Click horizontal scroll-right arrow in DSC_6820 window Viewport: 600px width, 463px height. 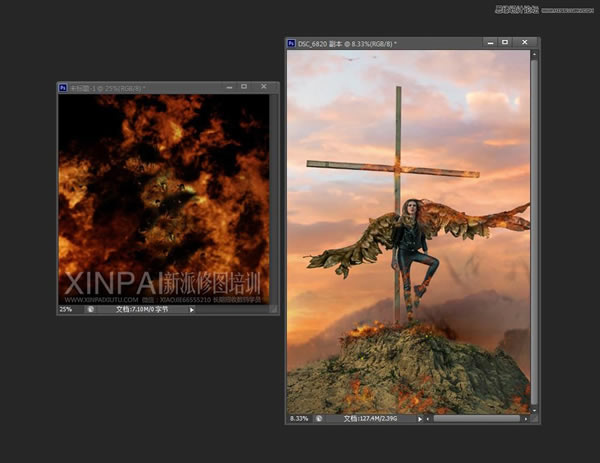point(526,419)
